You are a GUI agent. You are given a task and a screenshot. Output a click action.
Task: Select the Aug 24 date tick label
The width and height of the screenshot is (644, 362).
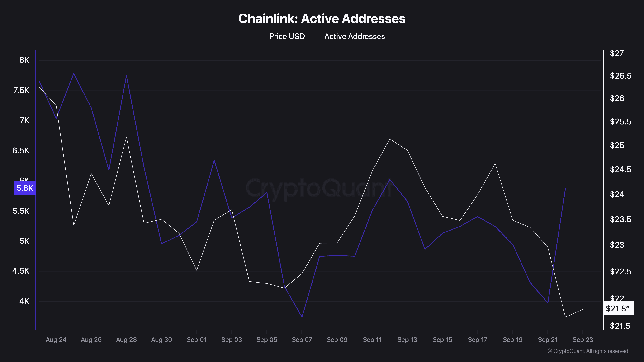(56, 339)
